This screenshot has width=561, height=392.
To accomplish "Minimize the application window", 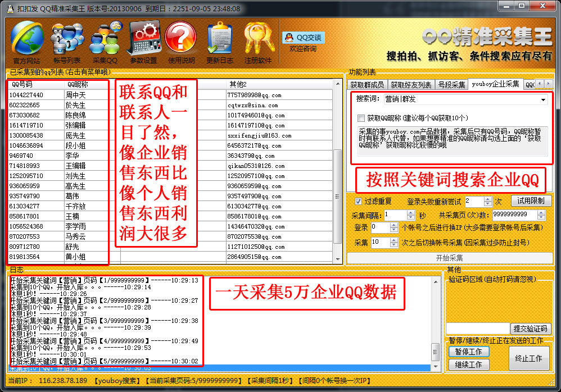I will coord(506,6).
